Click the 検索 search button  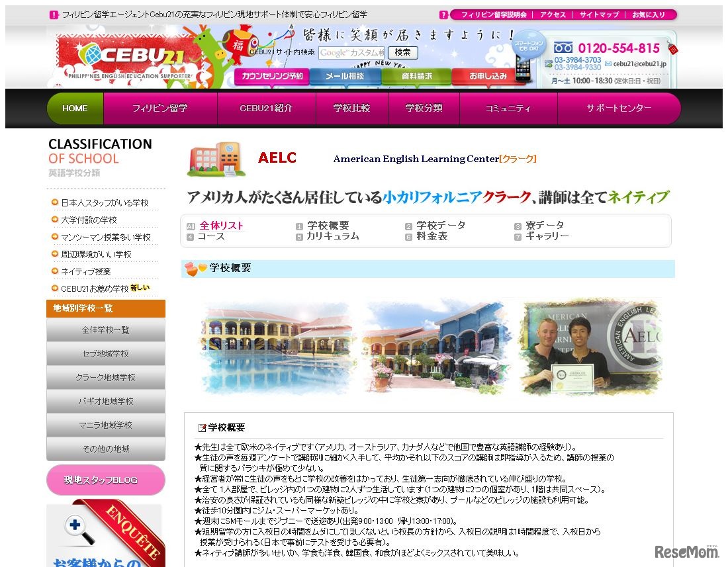[402, 52]
